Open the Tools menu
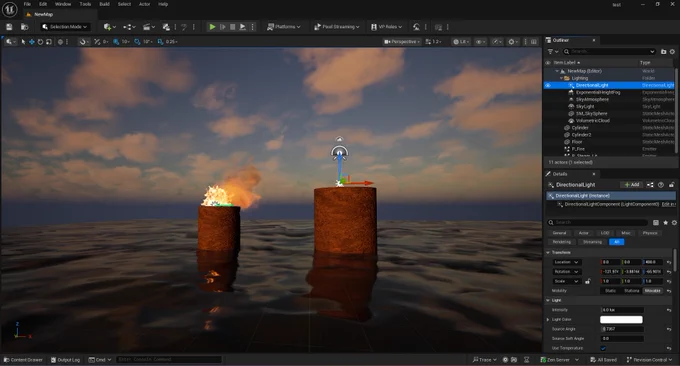Screen dimensions: 680x366 [85, 4]
